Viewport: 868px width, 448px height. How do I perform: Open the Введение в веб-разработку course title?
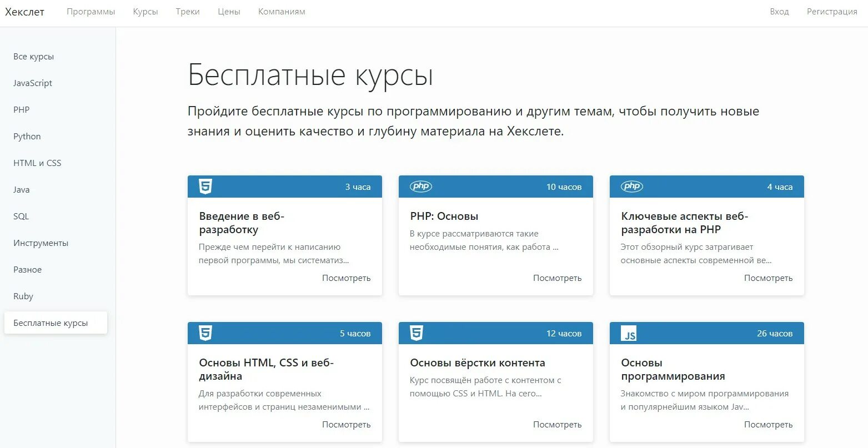pyautogui.click(x=242, y=223)
